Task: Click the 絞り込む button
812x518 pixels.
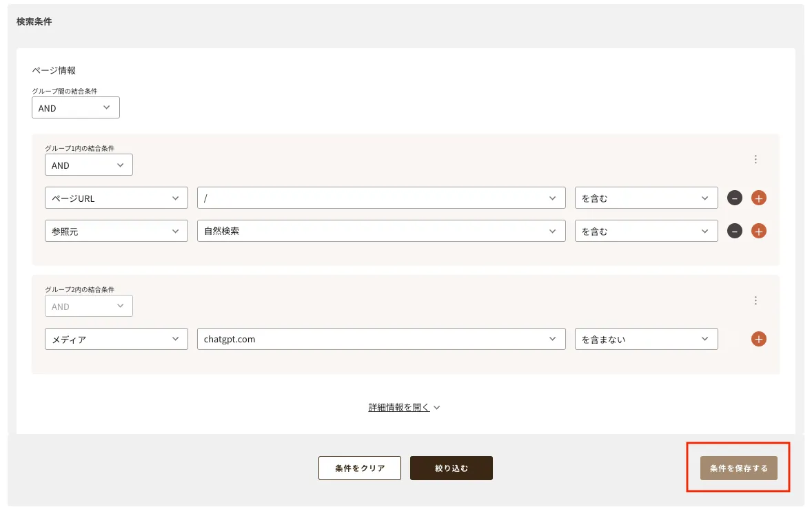Action: pyautogui.click(x=451, y=468)
